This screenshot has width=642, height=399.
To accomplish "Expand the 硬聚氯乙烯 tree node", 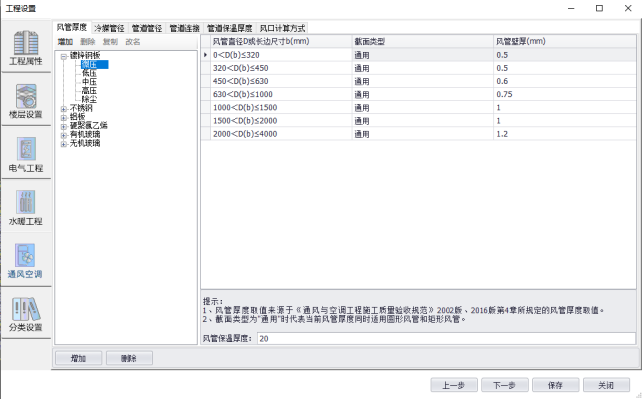I will coord(63,126).
